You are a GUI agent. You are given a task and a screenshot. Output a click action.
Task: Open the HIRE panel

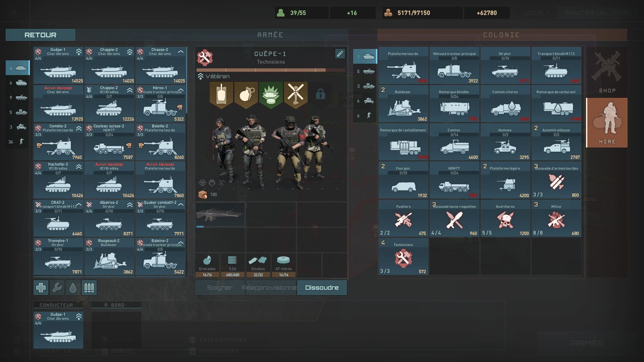(x=607, y=123)
